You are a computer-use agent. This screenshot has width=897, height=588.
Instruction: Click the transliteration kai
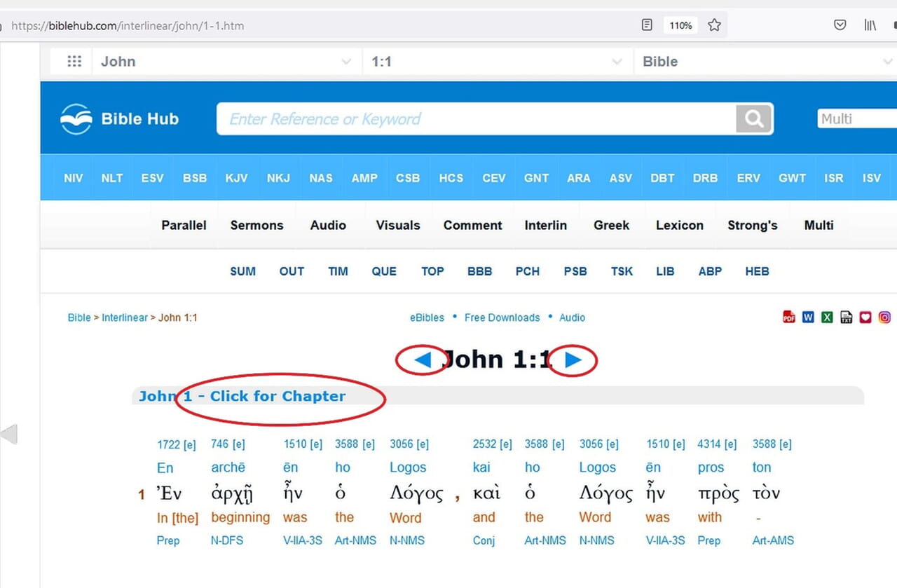coord(481,467)
